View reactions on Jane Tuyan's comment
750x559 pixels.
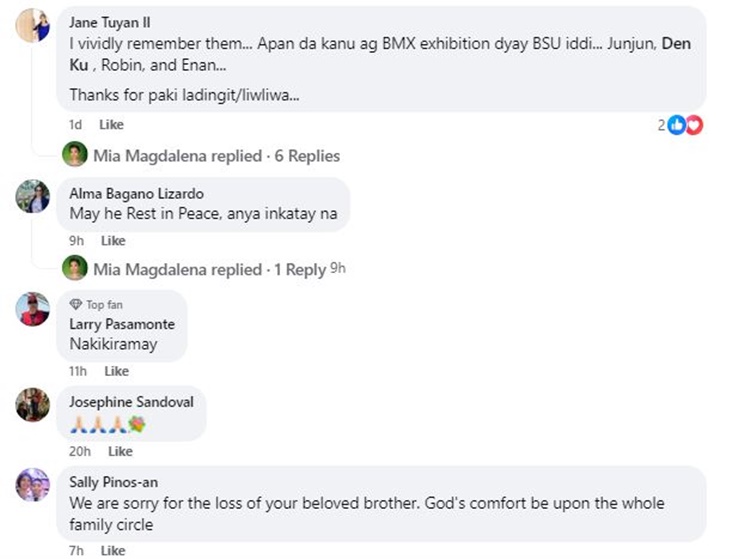pyautogui.click(x=684, y=125)
